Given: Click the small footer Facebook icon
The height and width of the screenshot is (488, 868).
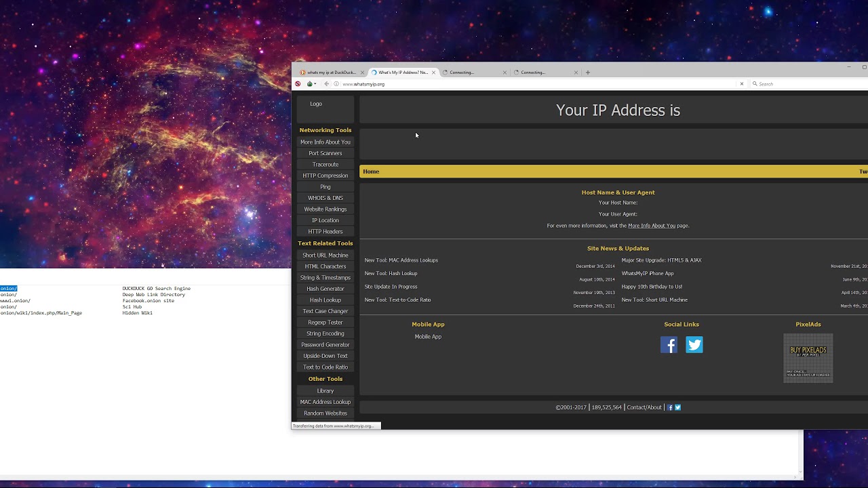Looking at the screenshot, I should 671,408.
